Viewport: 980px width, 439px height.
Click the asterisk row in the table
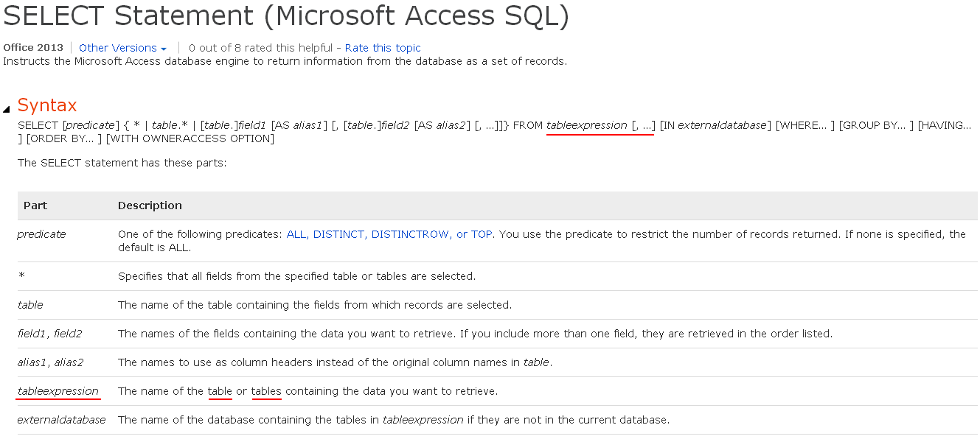click(x=498, y=276)
